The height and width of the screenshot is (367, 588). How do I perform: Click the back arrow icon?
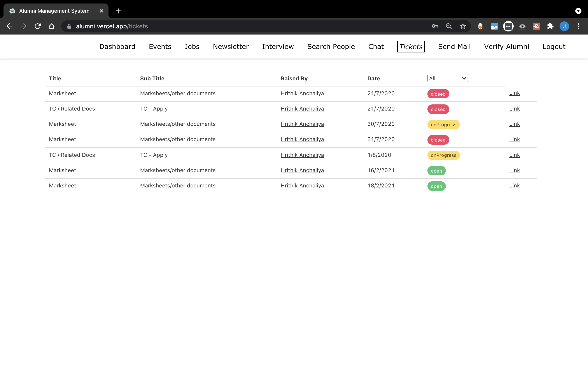tap(9, 26)
